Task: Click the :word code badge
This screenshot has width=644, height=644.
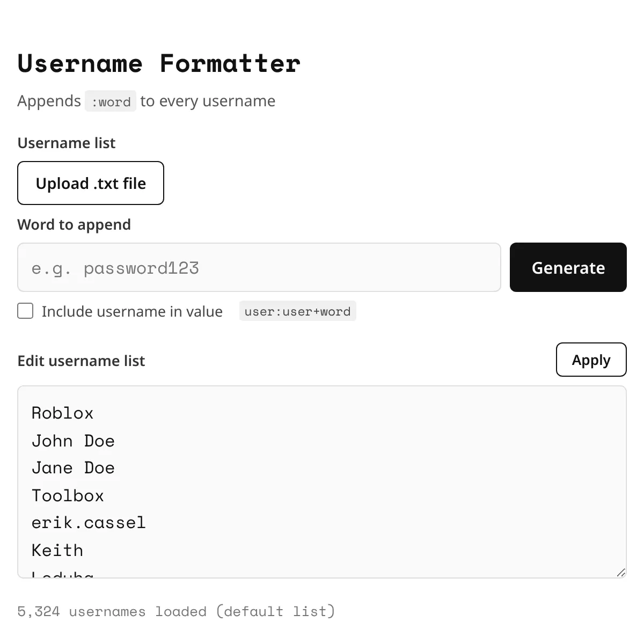Action: click(x=111, y=101)
